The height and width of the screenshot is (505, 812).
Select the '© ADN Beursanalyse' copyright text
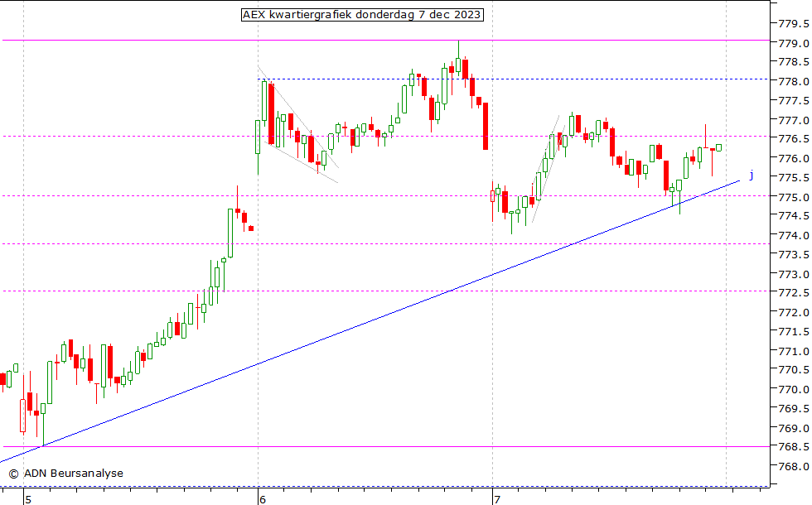pos(65,473)
